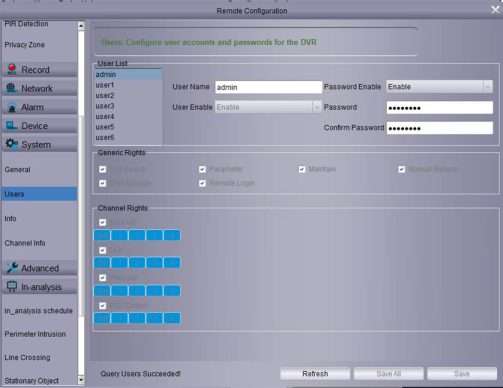Screen dimensions: 503x388
Task: Click the User Name input field
Action: 268,87
